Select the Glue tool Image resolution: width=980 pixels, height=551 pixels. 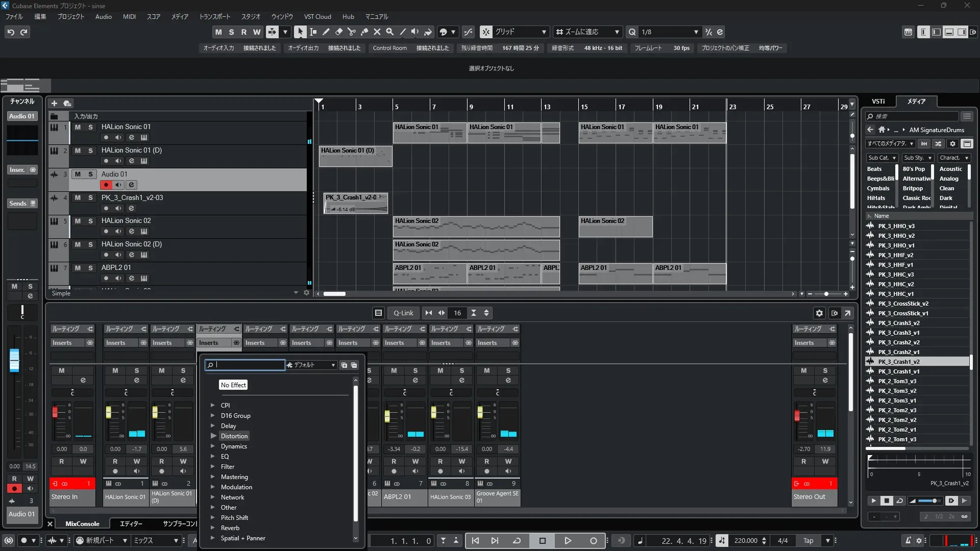[364, 32]
